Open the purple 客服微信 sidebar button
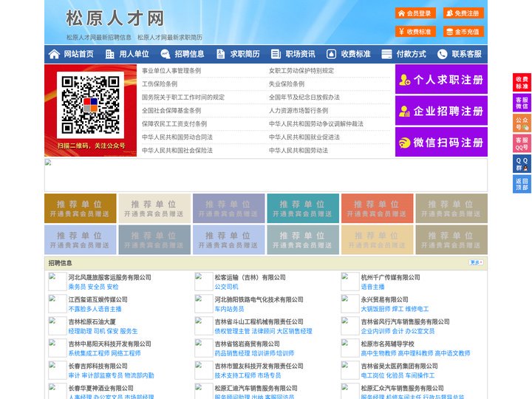532x399 pixels. click(522, 103)
